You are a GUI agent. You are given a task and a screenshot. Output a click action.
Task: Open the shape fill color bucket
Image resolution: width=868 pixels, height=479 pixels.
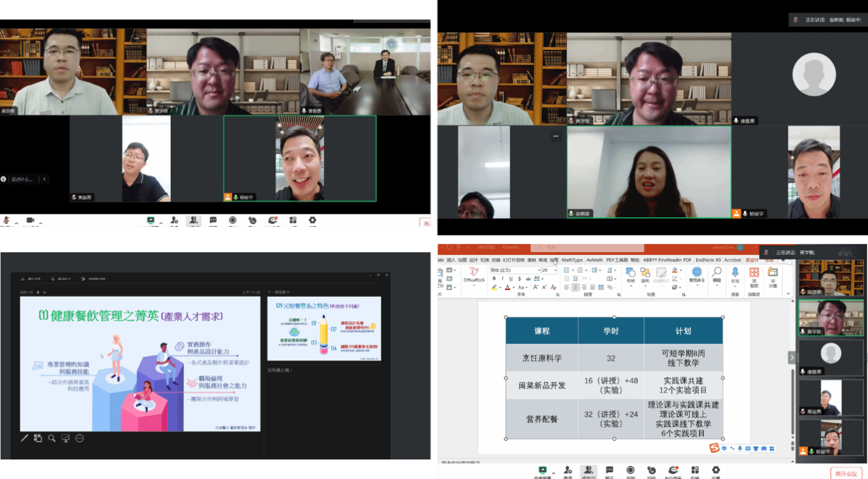(674, 271)
